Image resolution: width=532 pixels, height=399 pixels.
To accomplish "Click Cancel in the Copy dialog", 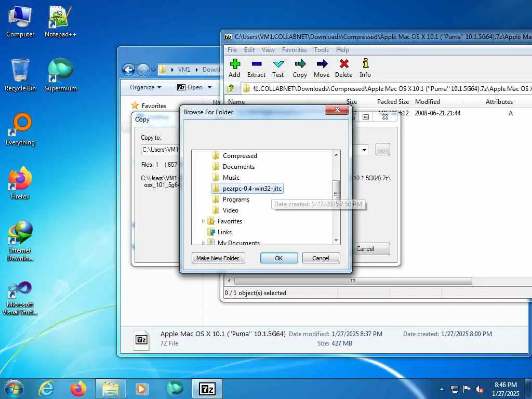I will [x=371, y=249].
